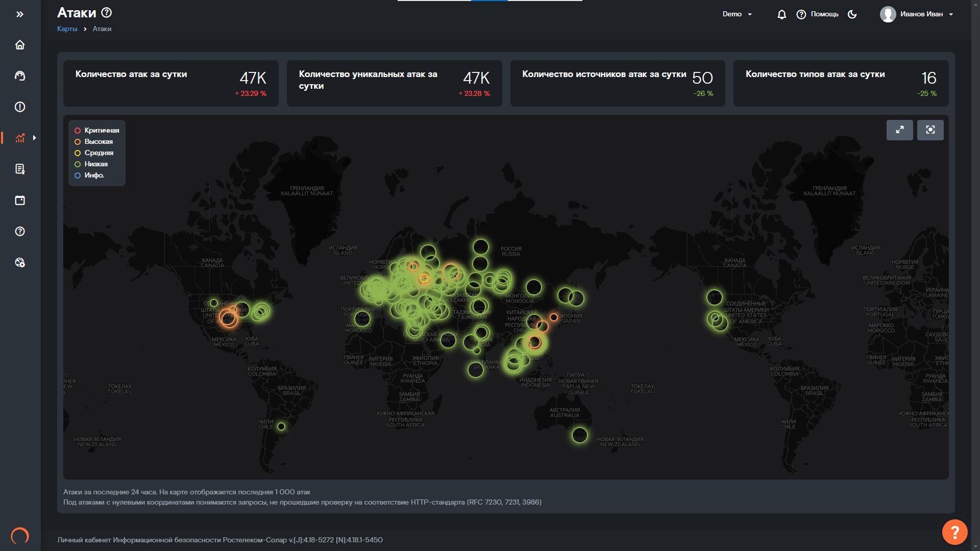Expand map to fullscreen
980x551 pixels.
[899, 130]
